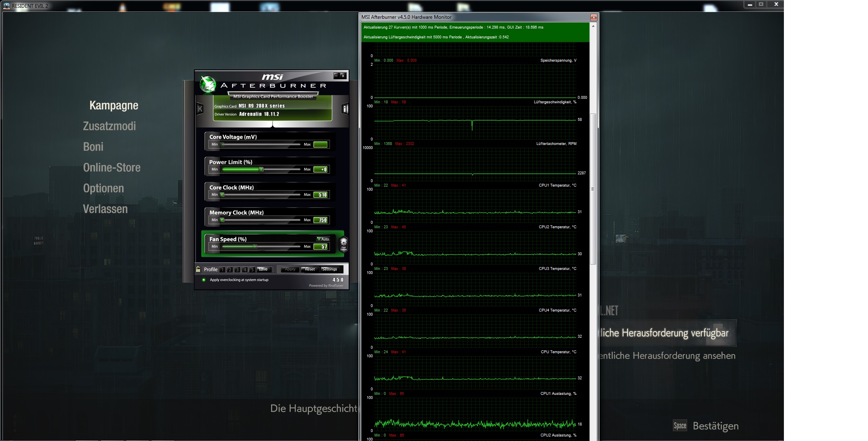
Task: Click the Hardware Monitor vertical scrollbar thumb
Action: point(593,189)
